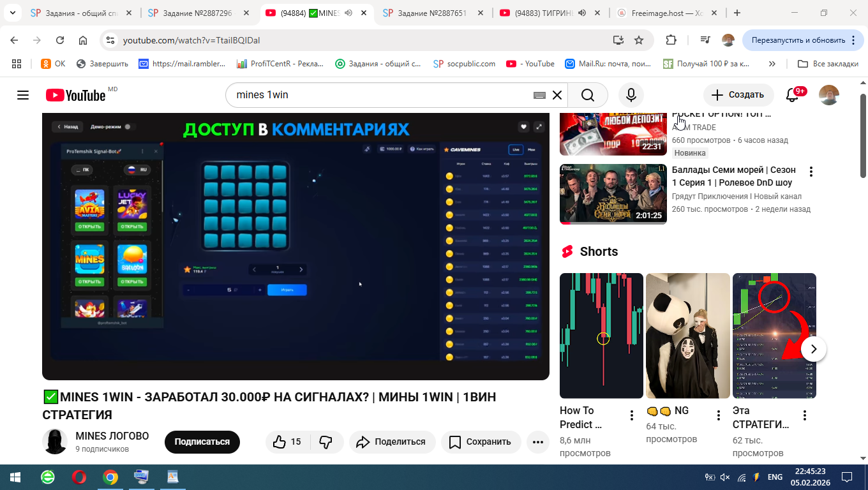Open the How To Predict short thumbnail
Image resolution: width=868 pixels, height=490 pixels.
pos(601,336)
